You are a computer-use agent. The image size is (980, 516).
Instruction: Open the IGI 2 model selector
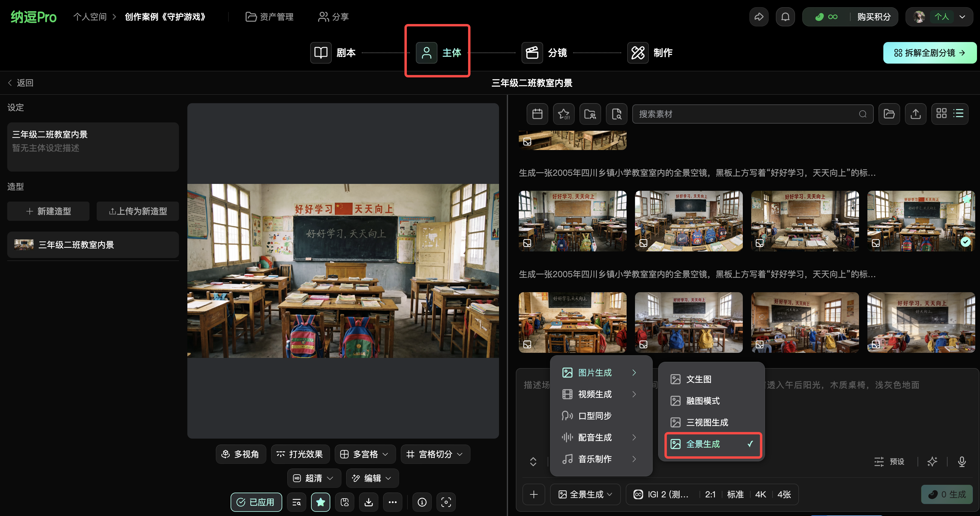coord(661,494)
